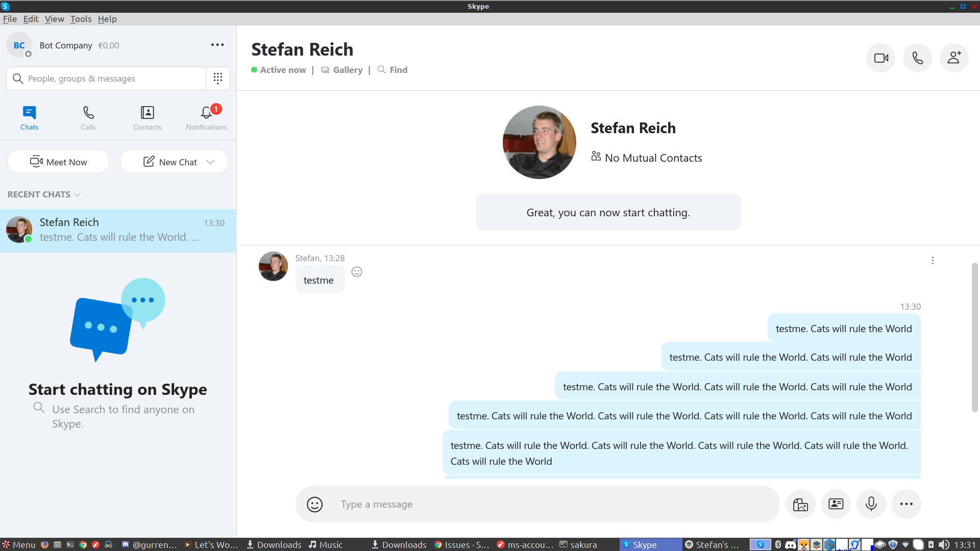
Task: Open Bot Company profile more menu
Action: tap(217, 45)
